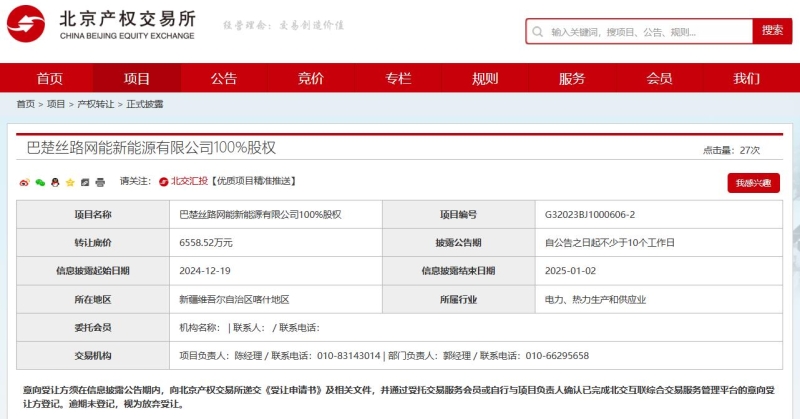Go to 首页 breadcrumb link
Viewport: 800px width, 419px height.
click(26, 104)
